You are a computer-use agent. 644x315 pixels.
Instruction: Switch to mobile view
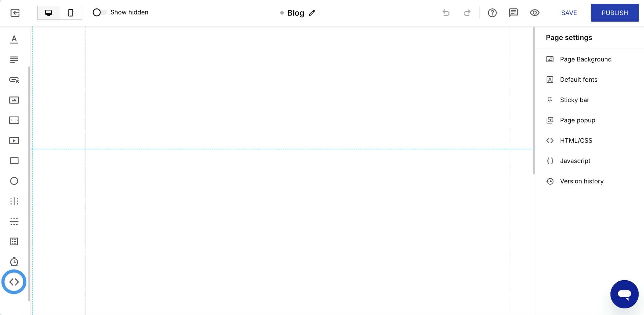pos(71,13)
